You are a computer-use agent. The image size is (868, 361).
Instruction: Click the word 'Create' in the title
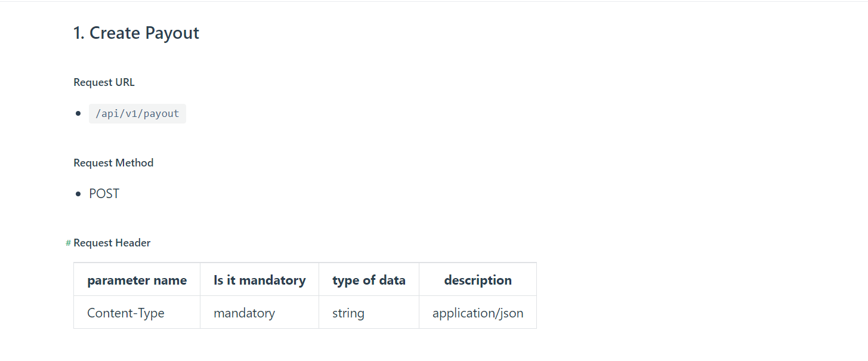pos(115,33)
